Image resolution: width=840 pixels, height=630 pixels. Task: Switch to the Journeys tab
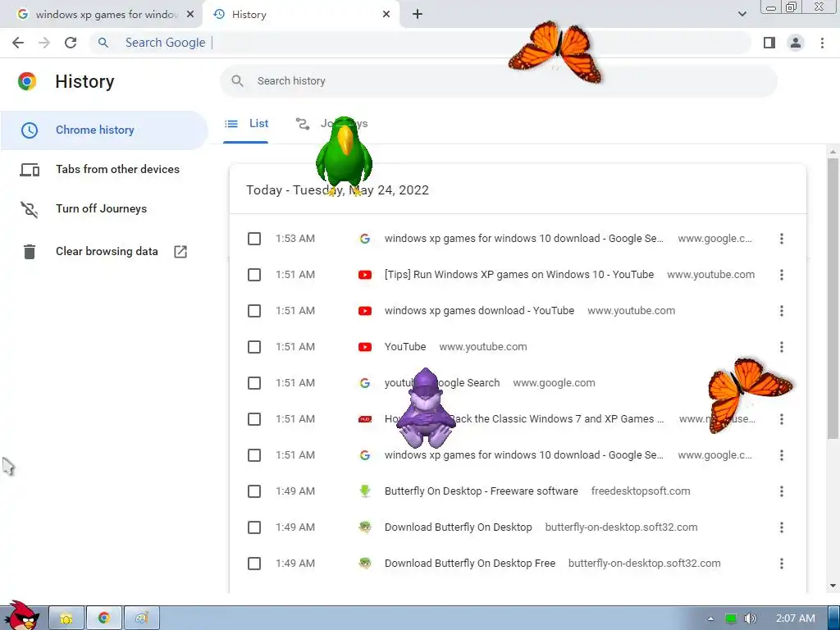pos(331,124)
